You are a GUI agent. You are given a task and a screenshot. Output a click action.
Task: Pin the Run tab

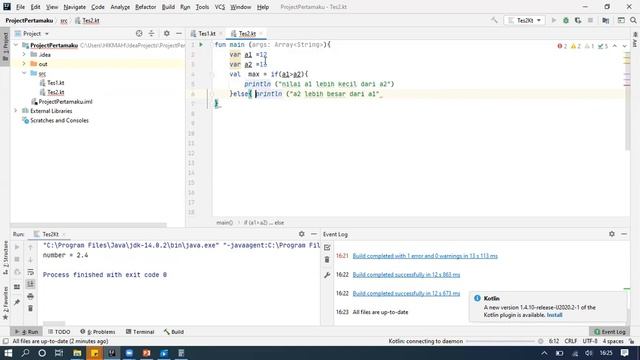point(17,302)
